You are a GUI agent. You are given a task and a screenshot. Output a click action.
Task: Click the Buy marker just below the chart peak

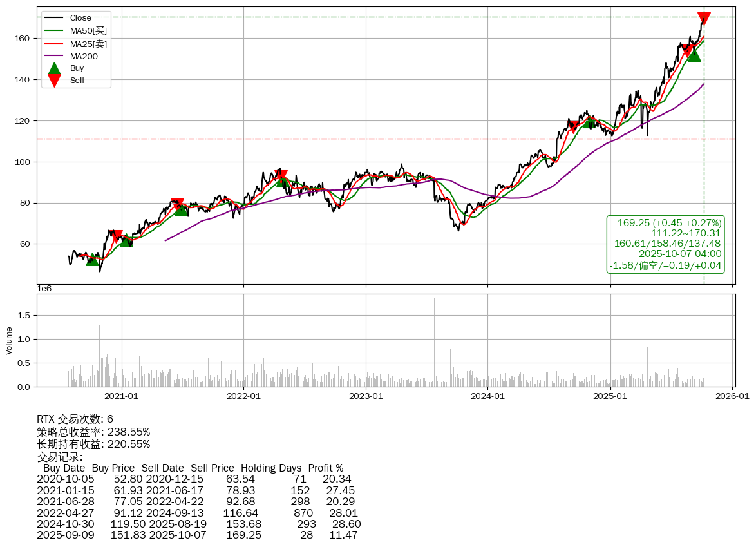coord(694,55)
